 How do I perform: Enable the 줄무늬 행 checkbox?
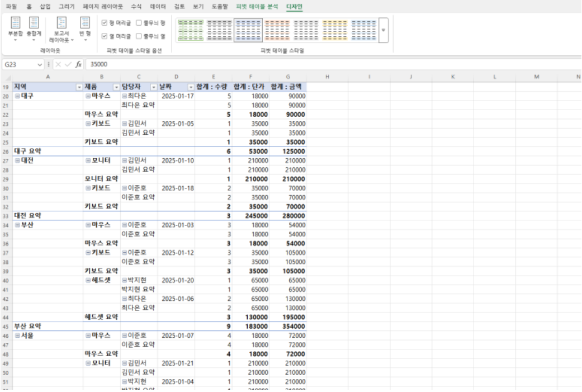click(x=138, y=23)
